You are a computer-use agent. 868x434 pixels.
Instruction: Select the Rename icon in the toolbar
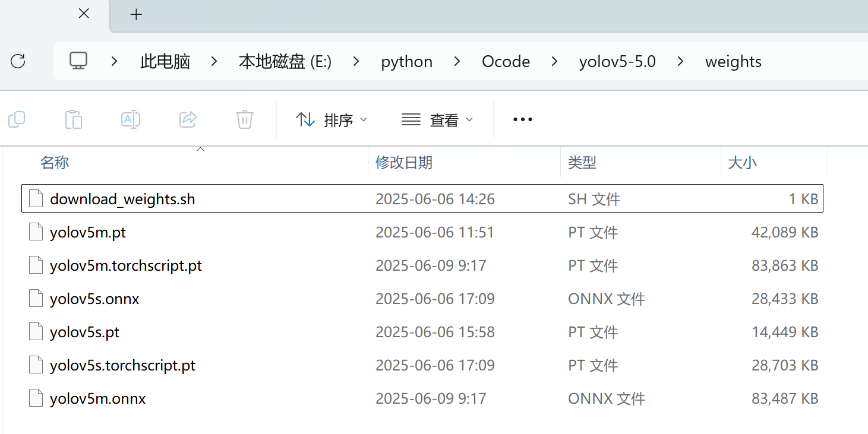click(x=131, y=119)
